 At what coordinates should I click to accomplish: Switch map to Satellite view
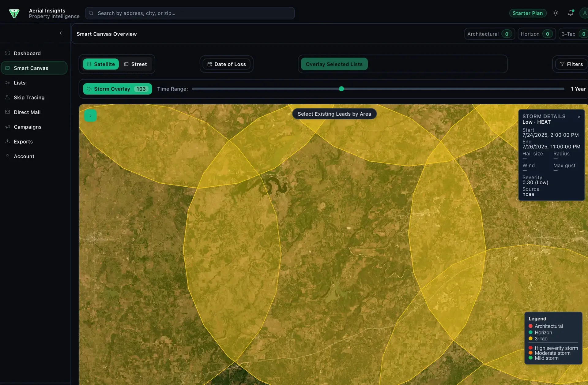pos(101,64)
